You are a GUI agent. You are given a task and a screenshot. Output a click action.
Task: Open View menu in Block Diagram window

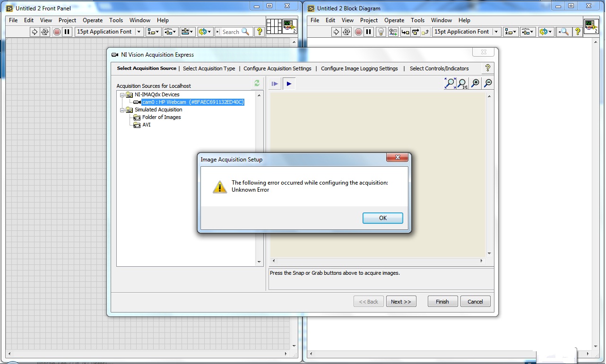tap(347, 20)
